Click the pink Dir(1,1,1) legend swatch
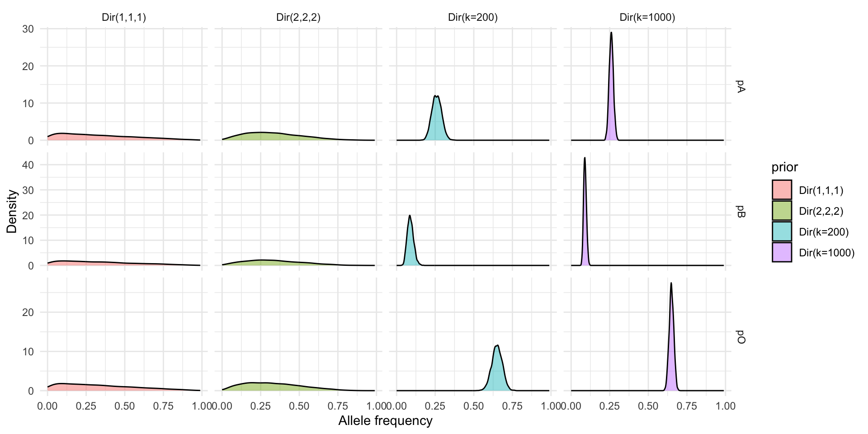Image resolution: width=868 pixels, height=434 pixels. pos(782,190)
